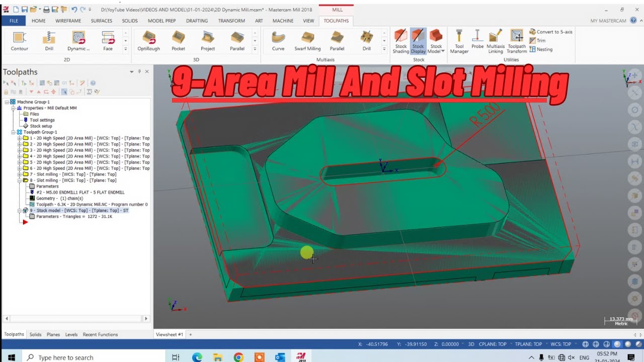Viewport: 644px width, 362px height.
Task: Open the Levels manager tab
Action: point(71,334)
